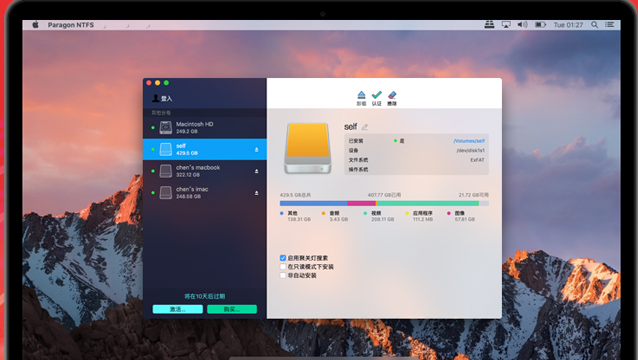Click the blue legend dot for 138.31 GB
Screen dimensions: 638x360
pyautogui.click(x=282, y=213)
